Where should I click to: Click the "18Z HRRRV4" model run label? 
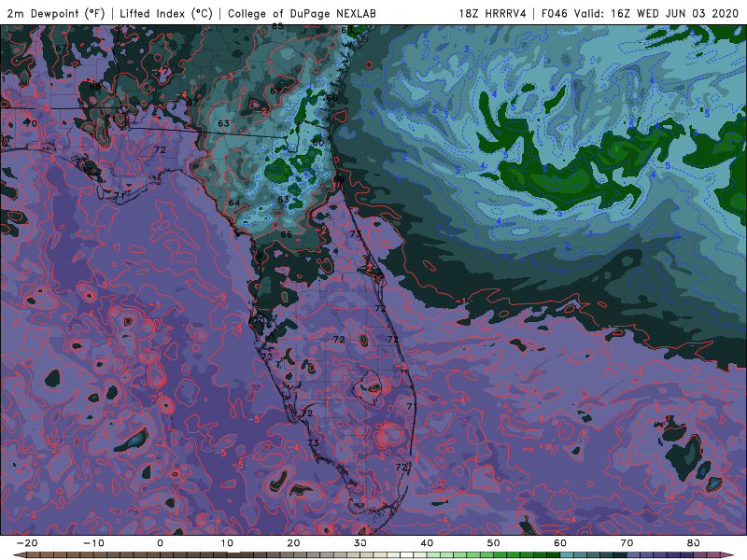(x=492, y=13)
